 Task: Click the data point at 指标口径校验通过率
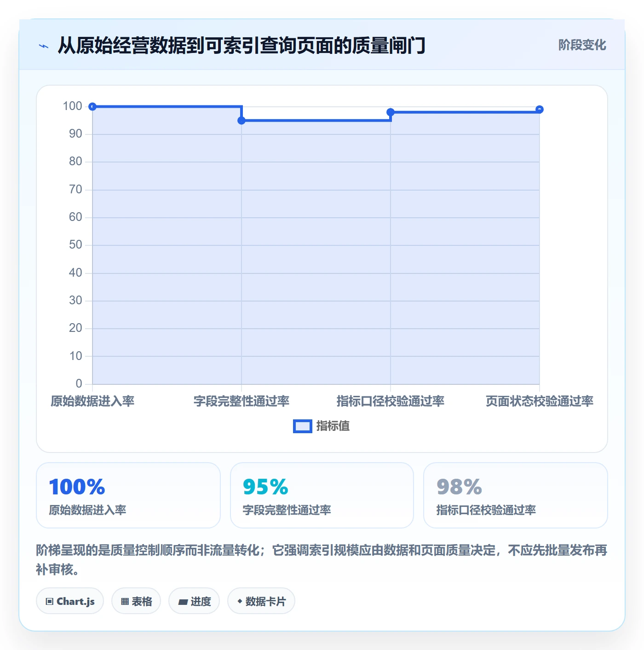tap(391, 112)
